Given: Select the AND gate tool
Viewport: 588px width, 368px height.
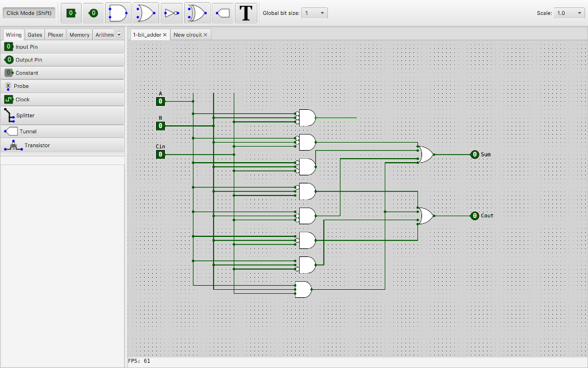Looking at the screenshot, I should point(117,13).
